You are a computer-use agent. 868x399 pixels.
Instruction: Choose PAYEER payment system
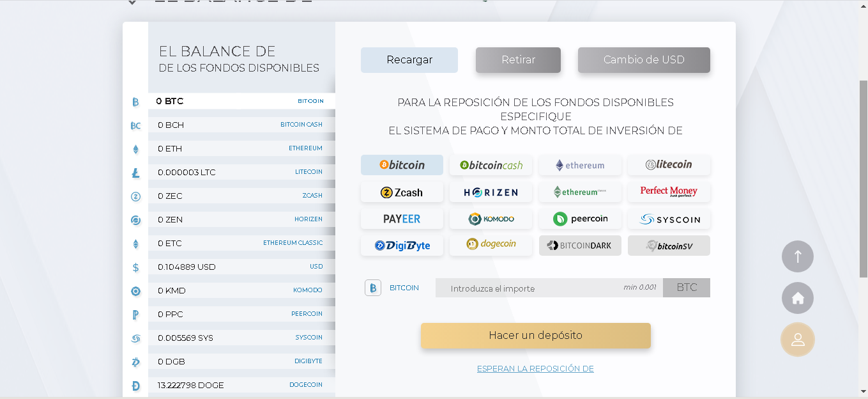coord(402,219)
